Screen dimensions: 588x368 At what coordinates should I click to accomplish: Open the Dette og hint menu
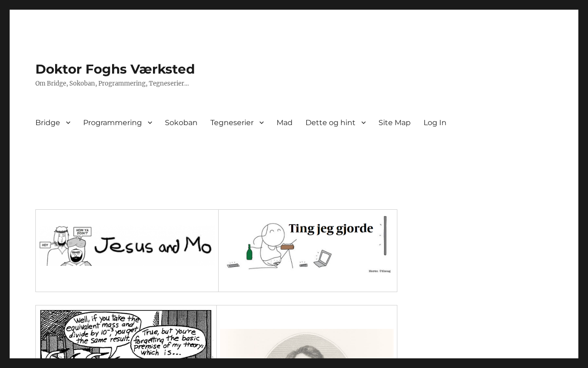point(330,122)
